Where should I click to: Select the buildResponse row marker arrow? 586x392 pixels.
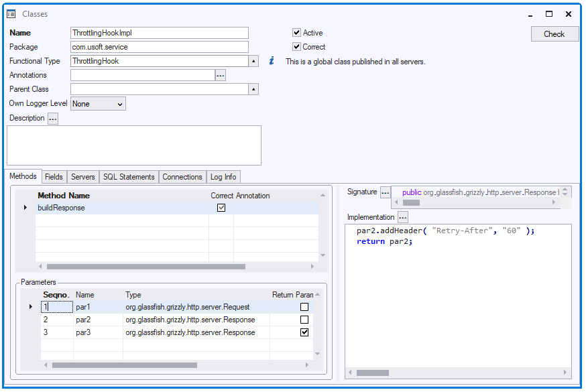(25, 208)
